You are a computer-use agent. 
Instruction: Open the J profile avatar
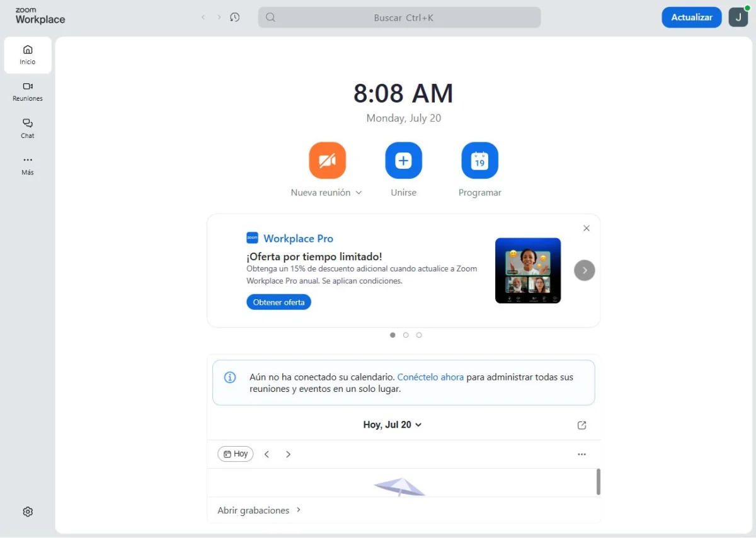(738, 17)
